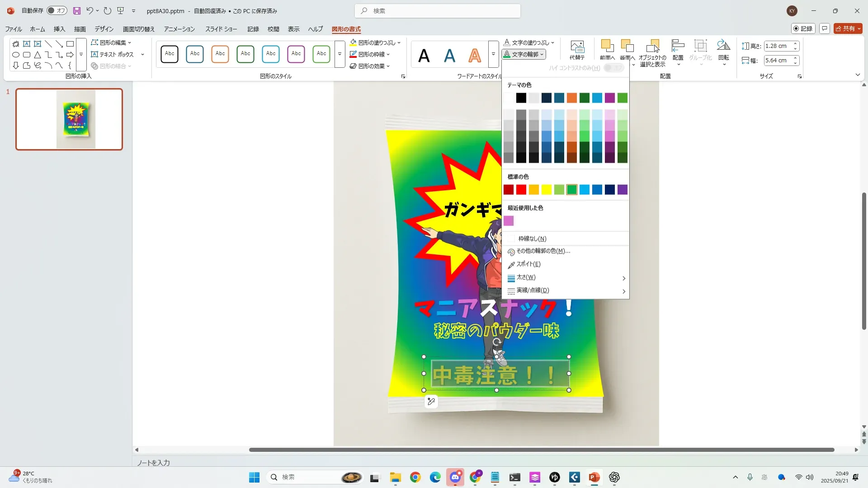Toggle the AutoSave (自動保存) switch
868x488 pixels.
pyautogui.click(x=57, y=11)
